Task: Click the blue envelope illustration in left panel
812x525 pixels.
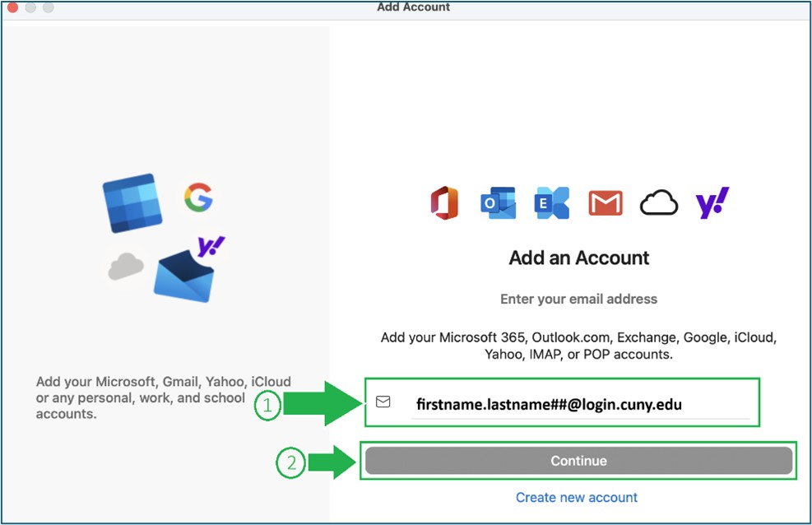Action: [183, 276]
